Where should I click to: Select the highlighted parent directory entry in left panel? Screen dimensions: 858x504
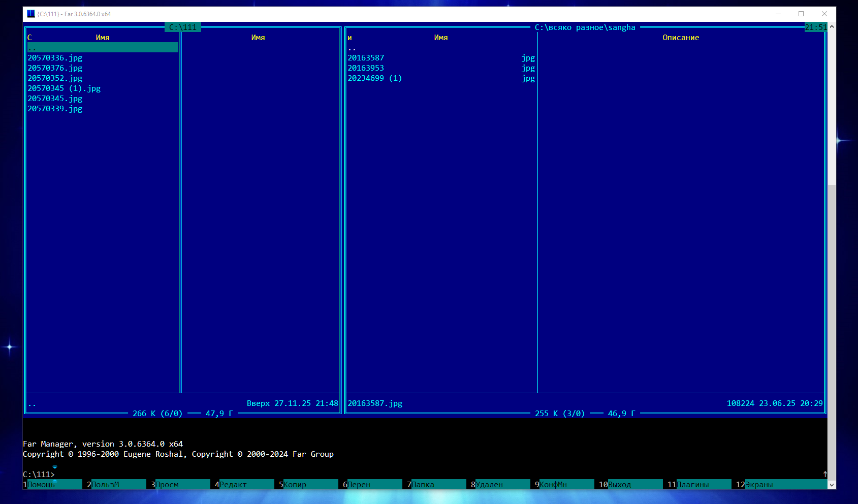(x=103, y=48)
